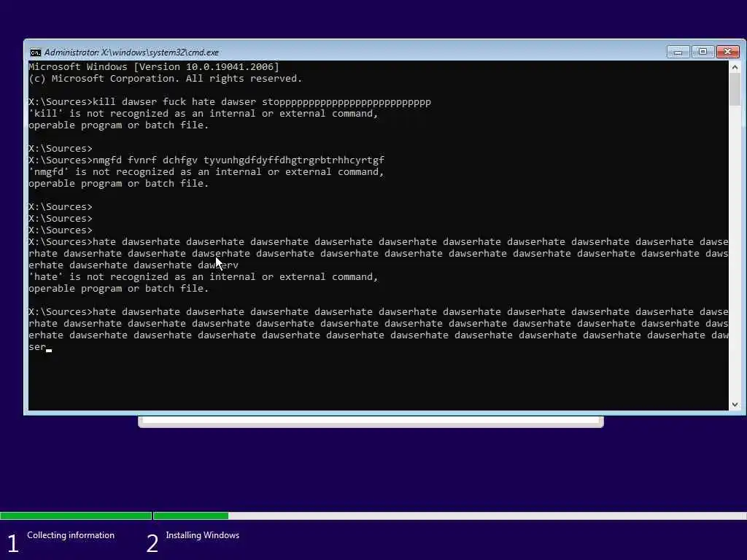The image size is (747, 560).
Task: Click the "Installing Windows" step label
Action: [203, 535]
